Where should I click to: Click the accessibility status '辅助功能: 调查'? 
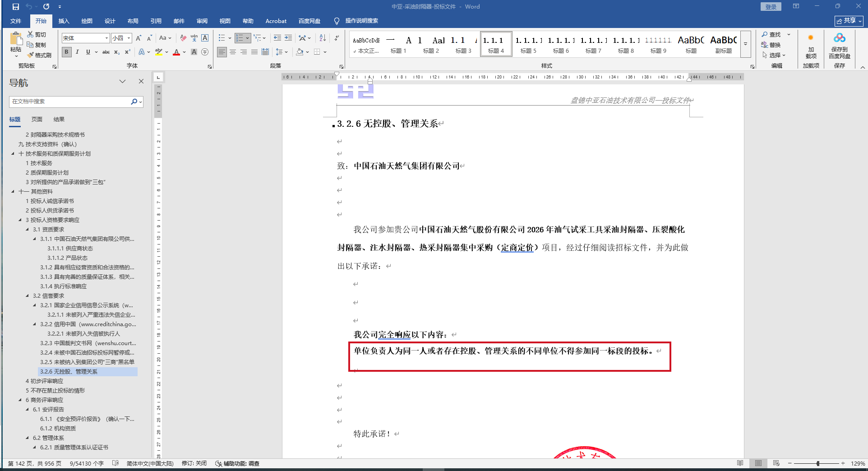[x=237, y=463]
